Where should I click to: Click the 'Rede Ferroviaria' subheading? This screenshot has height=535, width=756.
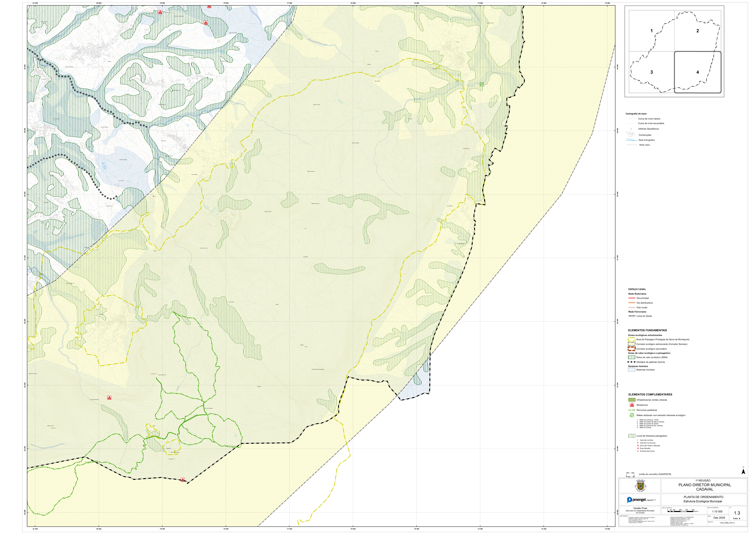point(637,312)
